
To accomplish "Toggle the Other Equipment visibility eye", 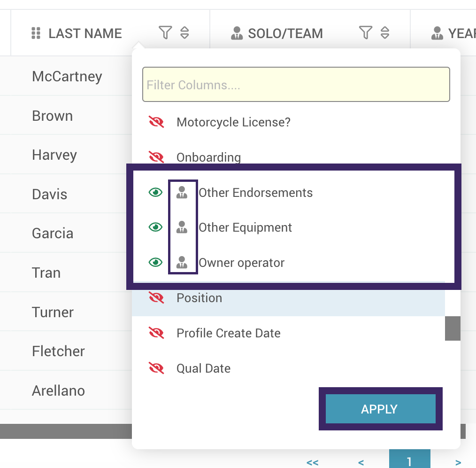I will 155,227.
